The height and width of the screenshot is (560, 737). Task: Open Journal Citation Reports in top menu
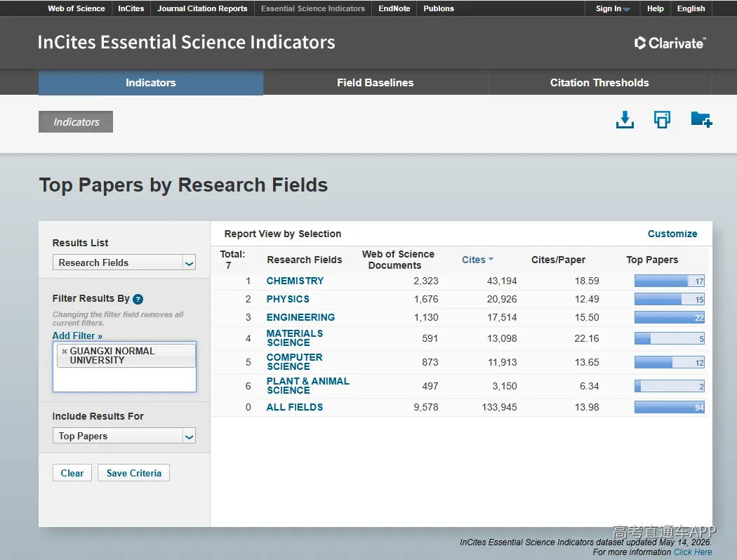[x=202, y=8]
